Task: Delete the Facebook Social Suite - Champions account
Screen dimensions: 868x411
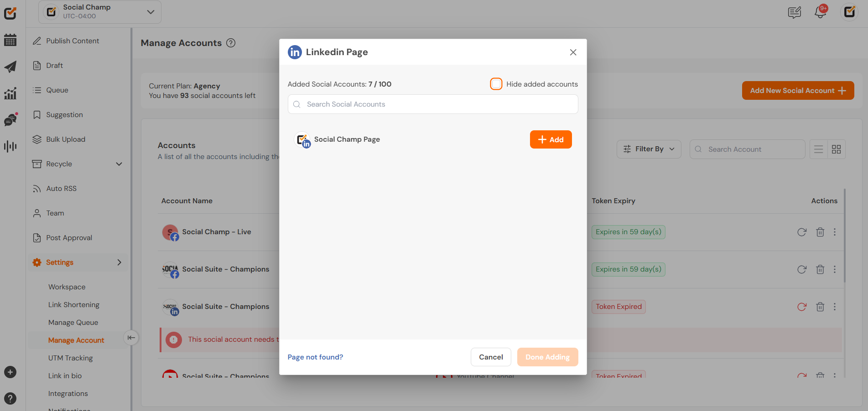Action: [820, 269]
